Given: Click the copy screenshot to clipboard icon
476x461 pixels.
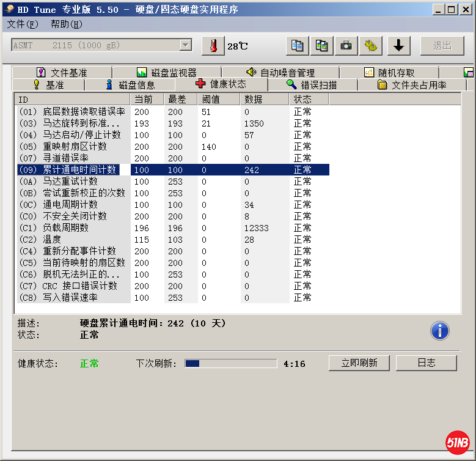Looking at the screenshot, I should [321, 46].
